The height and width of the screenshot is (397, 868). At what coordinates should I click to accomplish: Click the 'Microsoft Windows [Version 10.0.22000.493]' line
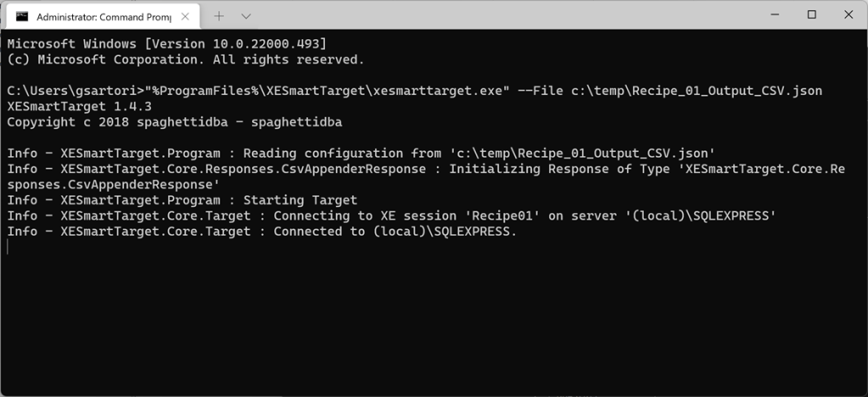(x=166, y=43)
